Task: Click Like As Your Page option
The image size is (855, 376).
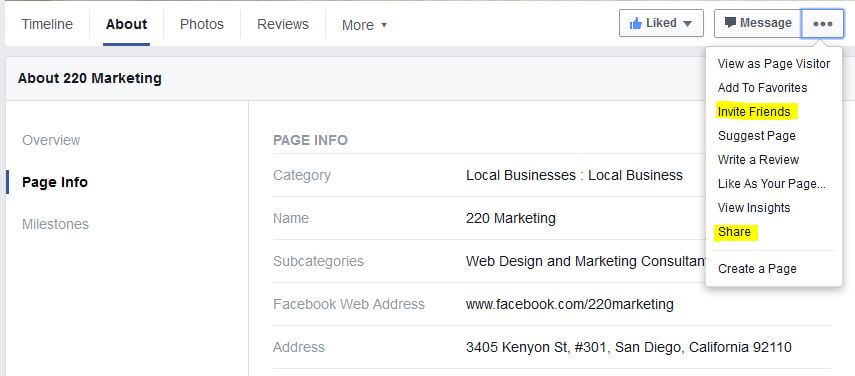Action: click(x=774, y=184)
